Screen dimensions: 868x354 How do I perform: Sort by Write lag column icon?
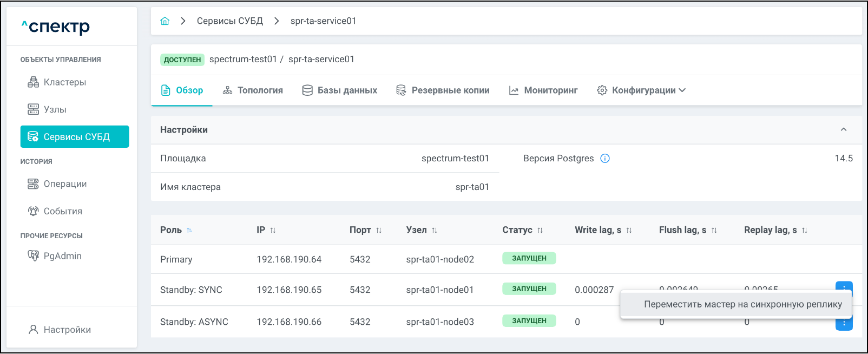click(629, 231)
